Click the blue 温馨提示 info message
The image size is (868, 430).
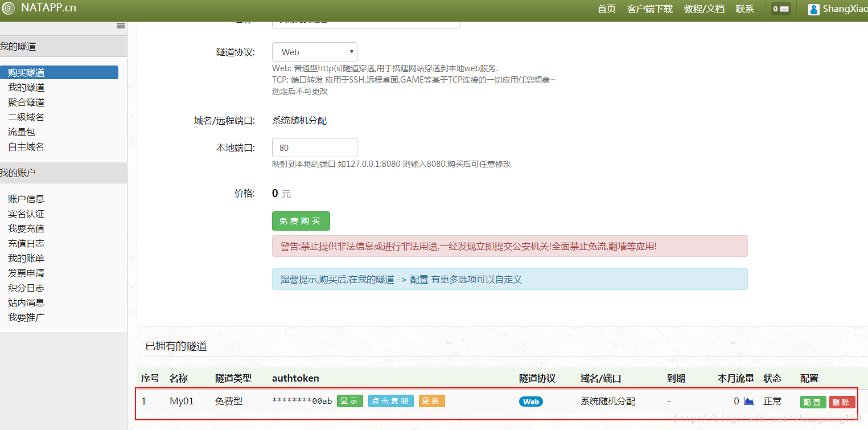tap(510, 279)
